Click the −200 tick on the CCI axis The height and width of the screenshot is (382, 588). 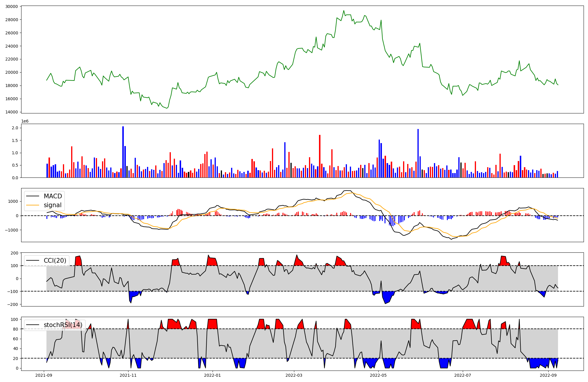coord(12,304)
